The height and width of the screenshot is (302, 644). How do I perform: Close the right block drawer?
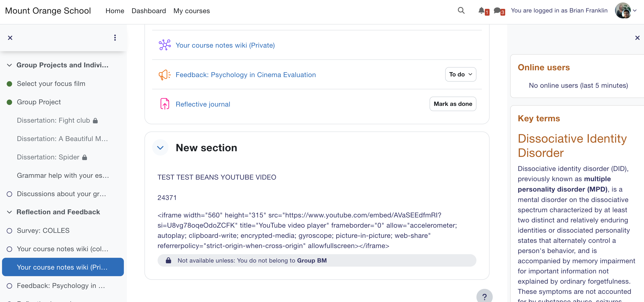637,38
